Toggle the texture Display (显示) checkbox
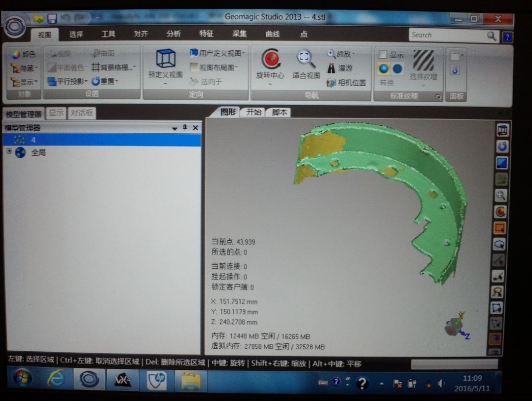The height and width of the screenshot is (401, 532). pyautogui.click(x=383, y=55)
